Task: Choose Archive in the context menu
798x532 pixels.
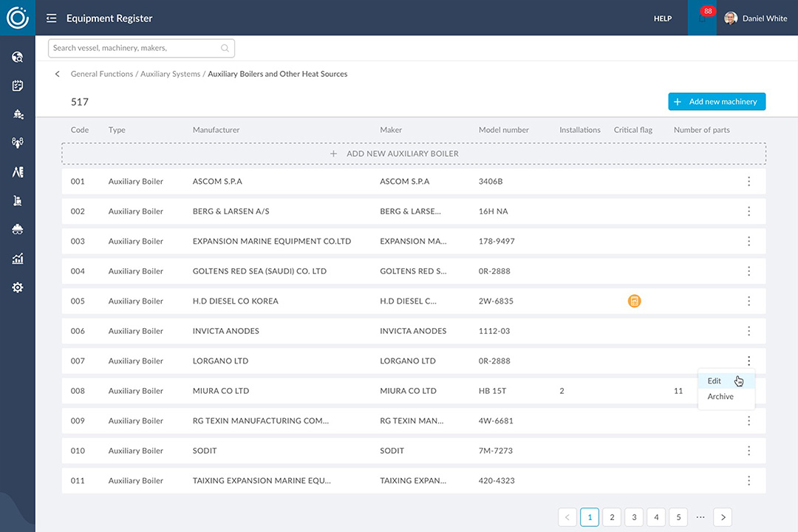Action: (720, 397)
